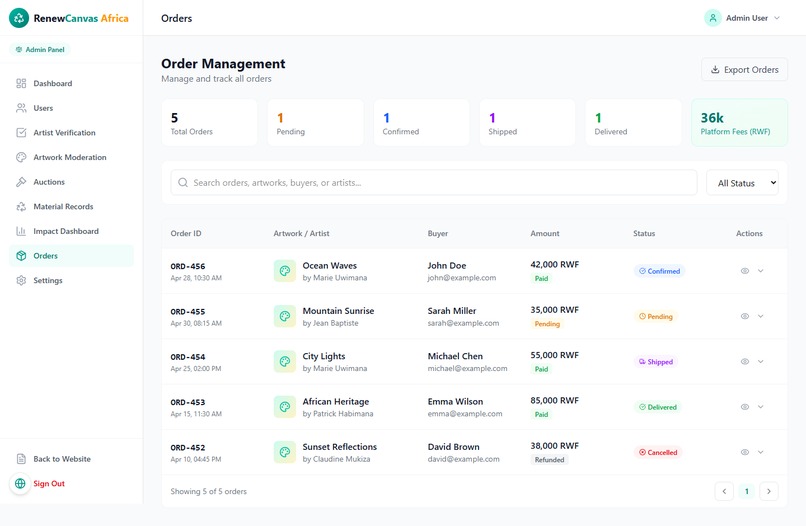This screenshot has height=526, width=806.
Task: Open Artist Verification section
Action: tap(71, 133)
